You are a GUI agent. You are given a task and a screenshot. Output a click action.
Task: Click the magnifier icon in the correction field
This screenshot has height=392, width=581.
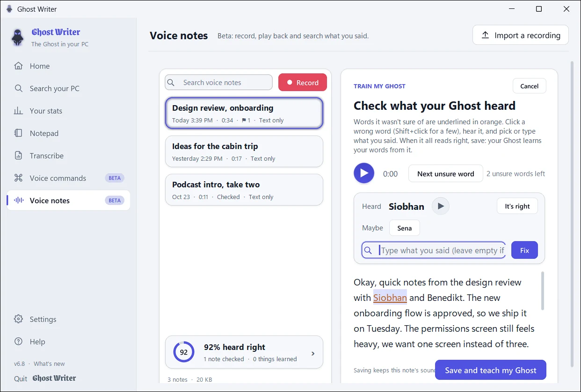click(x=368, y=250)
